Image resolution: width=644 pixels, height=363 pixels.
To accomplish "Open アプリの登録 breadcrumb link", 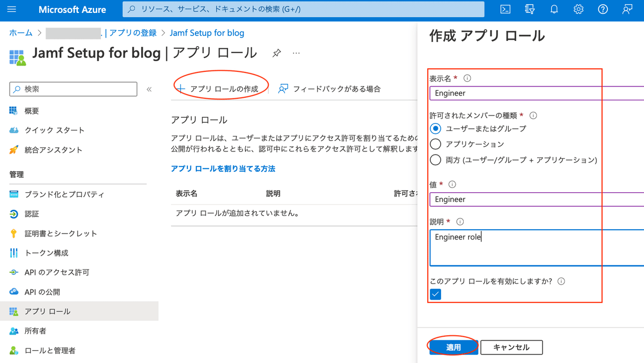I will (133, 33).
